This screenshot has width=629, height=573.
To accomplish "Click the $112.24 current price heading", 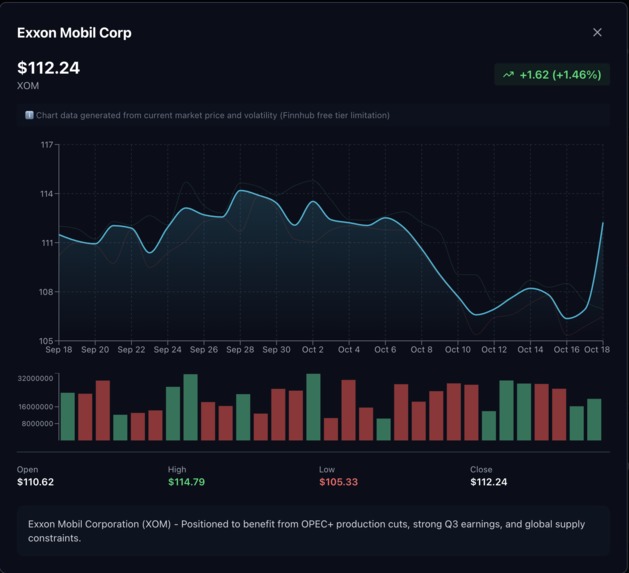I will tap(49, 68).
